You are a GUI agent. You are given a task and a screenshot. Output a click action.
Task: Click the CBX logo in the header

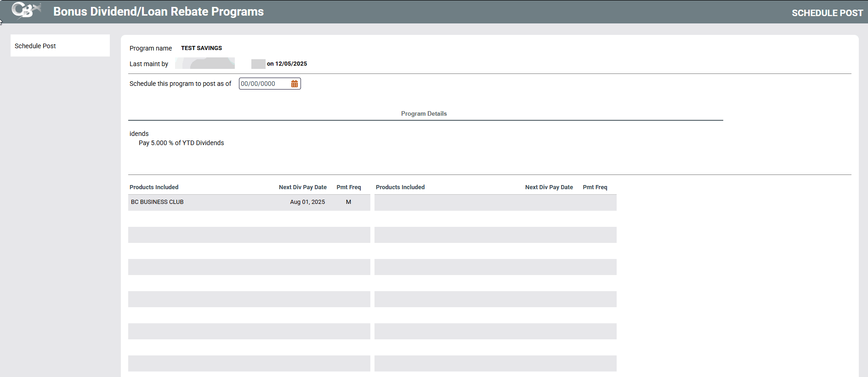point(26,11)
